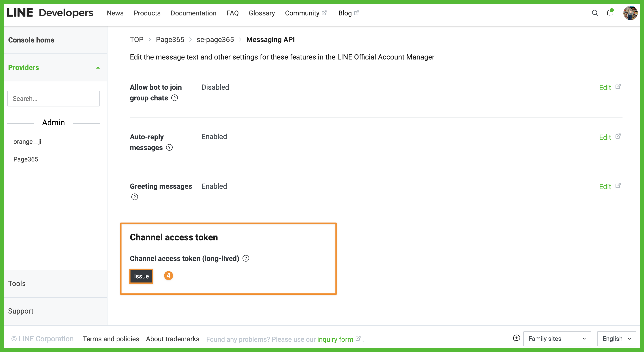
Task: Show help for Auto-reply messages
Action: (x=169, y=148)
